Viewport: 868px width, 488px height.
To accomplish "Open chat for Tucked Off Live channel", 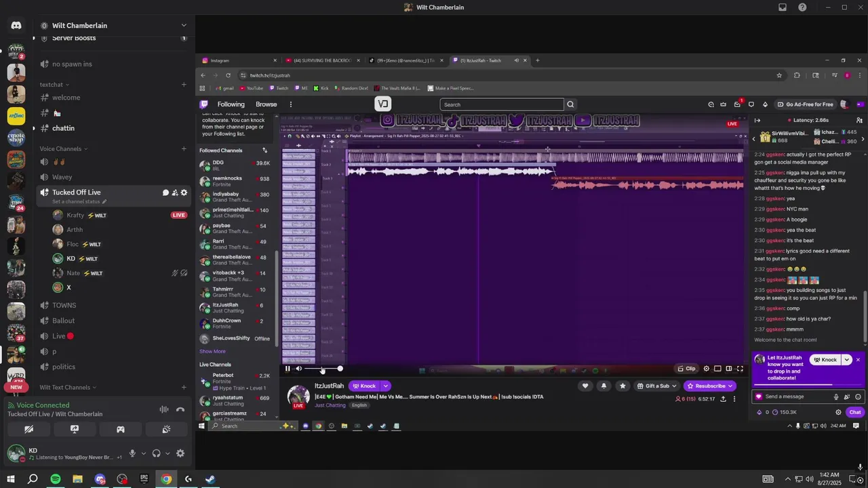I will (x=165, y=192).
